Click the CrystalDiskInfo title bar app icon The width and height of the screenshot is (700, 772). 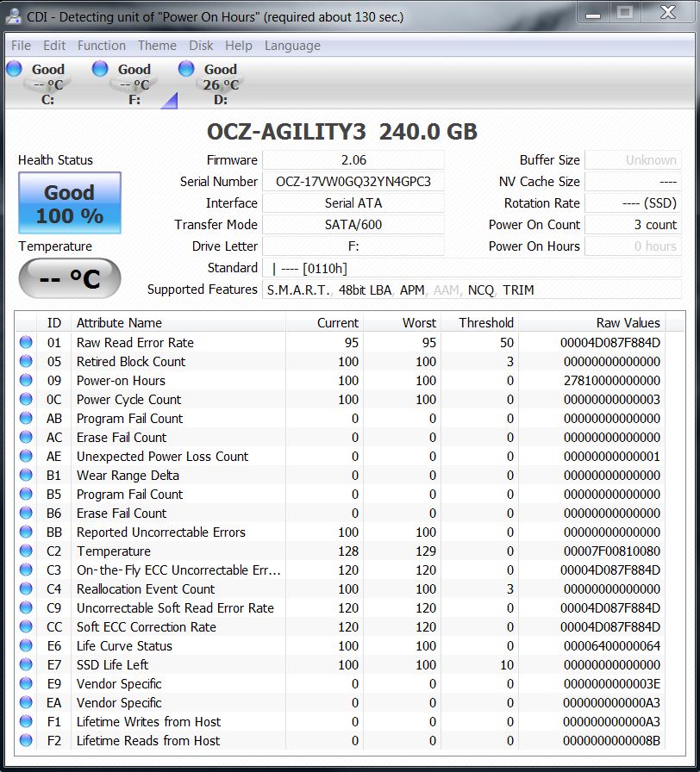(x=14, y=16)
